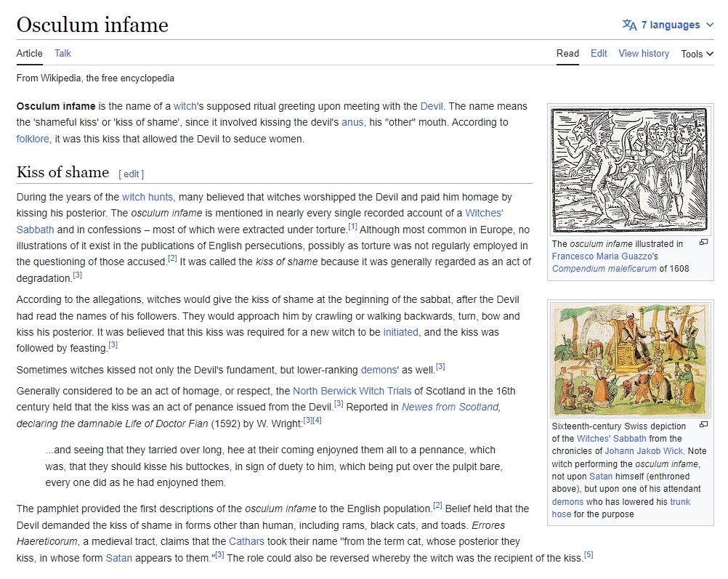Edit the Kiss of shame section
Screen dimensions: 728x579
click(131, 174)
